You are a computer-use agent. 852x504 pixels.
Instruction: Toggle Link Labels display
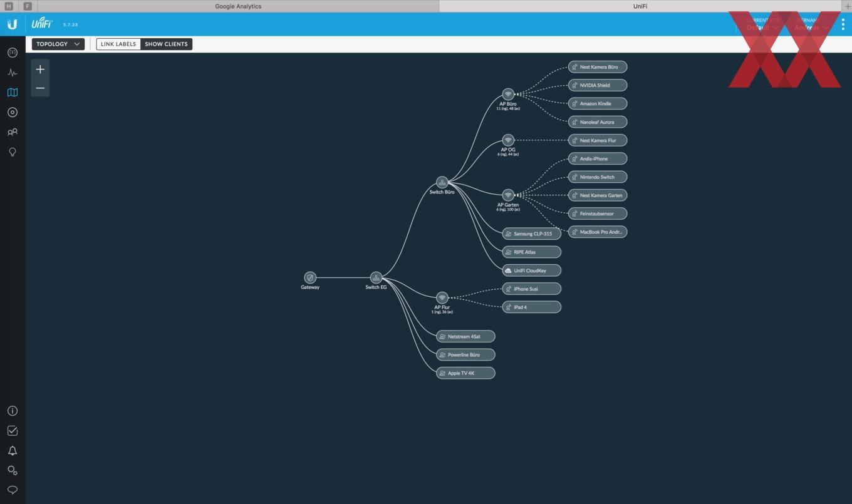(118, 44)
